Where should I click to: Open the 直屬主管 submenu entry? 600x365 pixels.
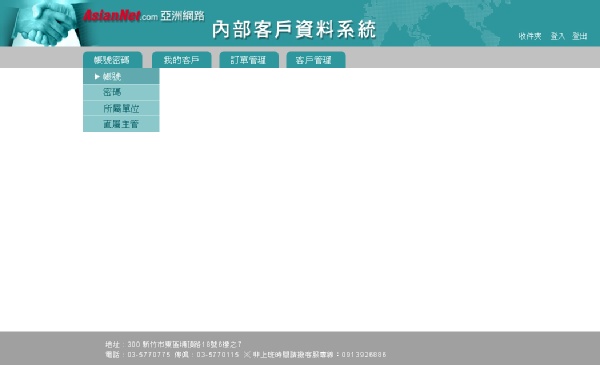[x=121, y=124]
